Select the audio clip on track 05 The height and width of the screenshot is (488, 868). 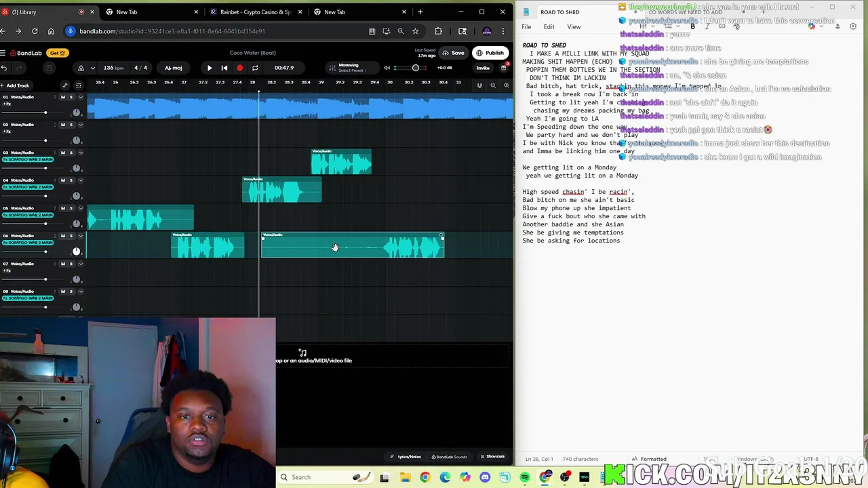coord(140,218)
